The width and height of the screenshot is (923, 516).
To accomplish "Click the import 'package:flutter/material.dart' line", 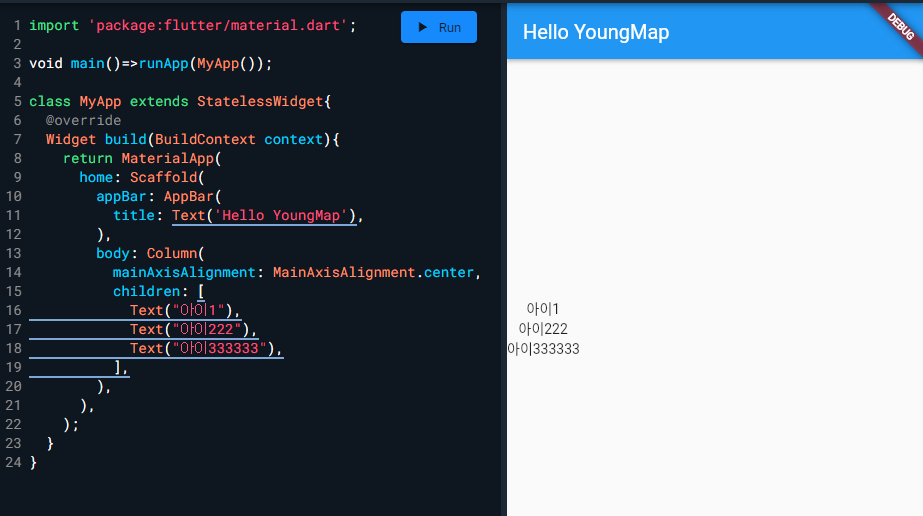I will (x=192, y=25).
